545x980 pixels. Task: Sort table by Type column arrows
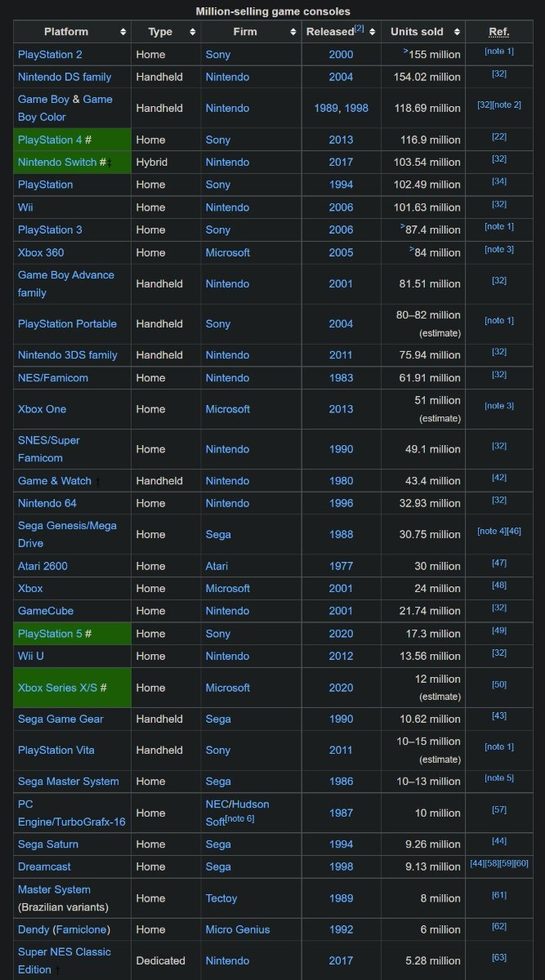coord(193,32)
